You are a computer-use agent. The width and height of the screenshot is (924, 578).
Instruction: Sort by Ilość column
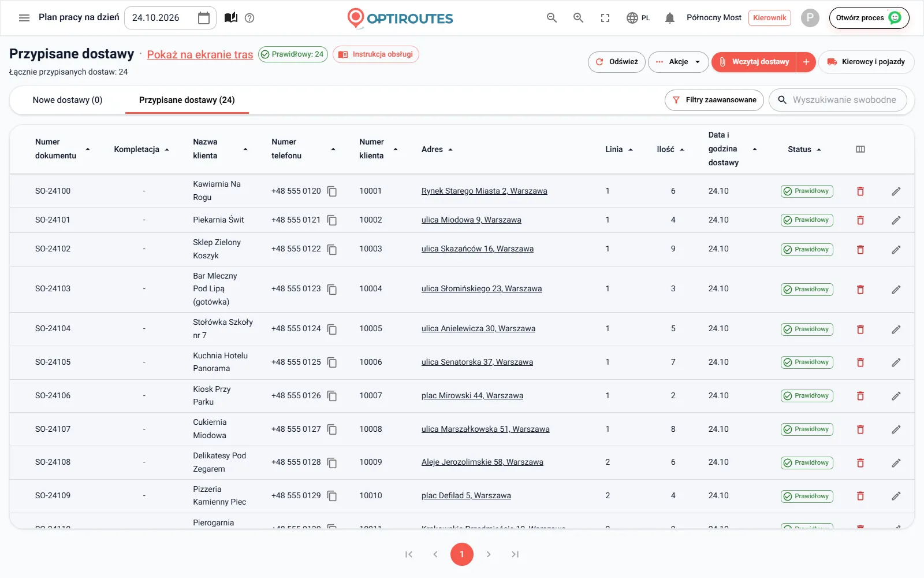[670, 149]
